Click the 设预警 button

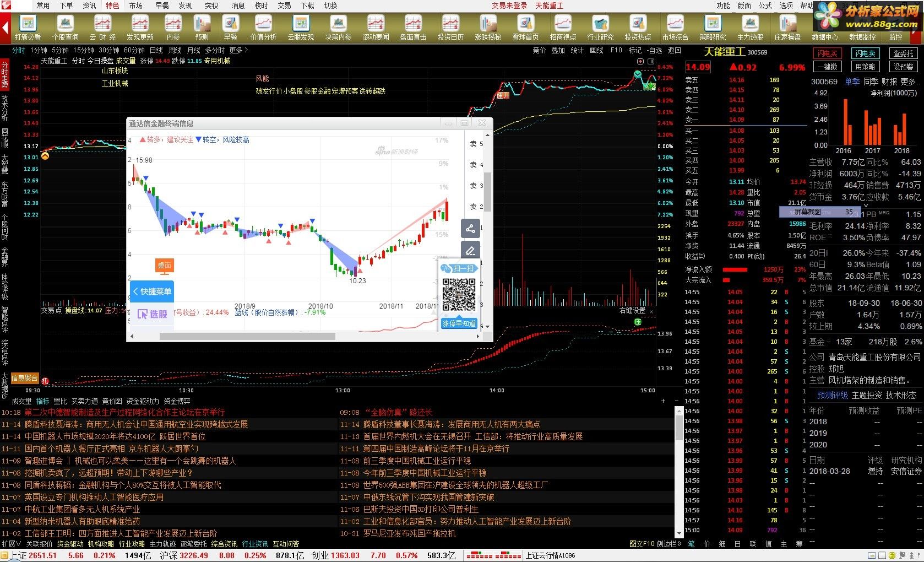903,67
